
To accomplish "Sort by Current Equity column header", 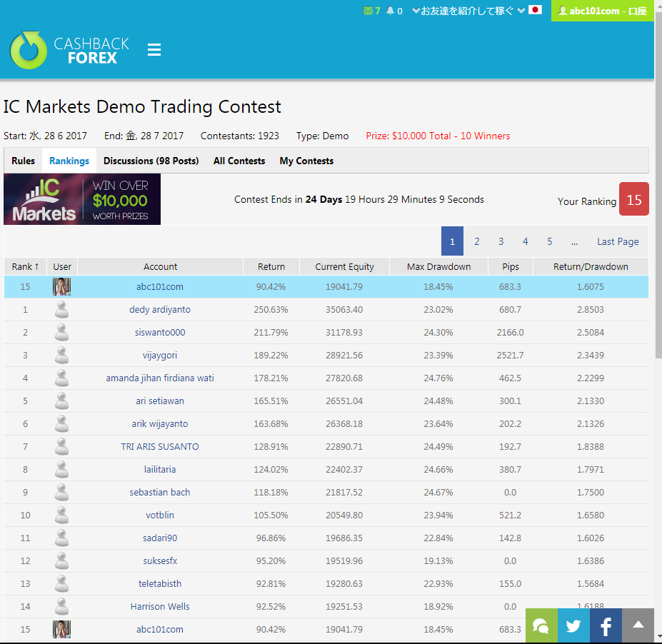I will click(x=344, y=267).
